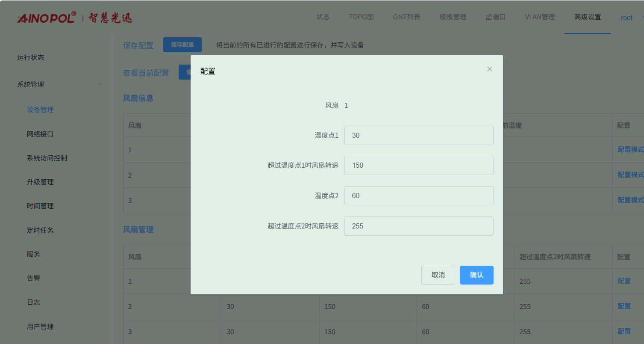Image resolution: width=644 pixels, height=344 pixels.
Task: Open the ONT列表 tab
Action: pyautogui.click(x=406, y=17)
